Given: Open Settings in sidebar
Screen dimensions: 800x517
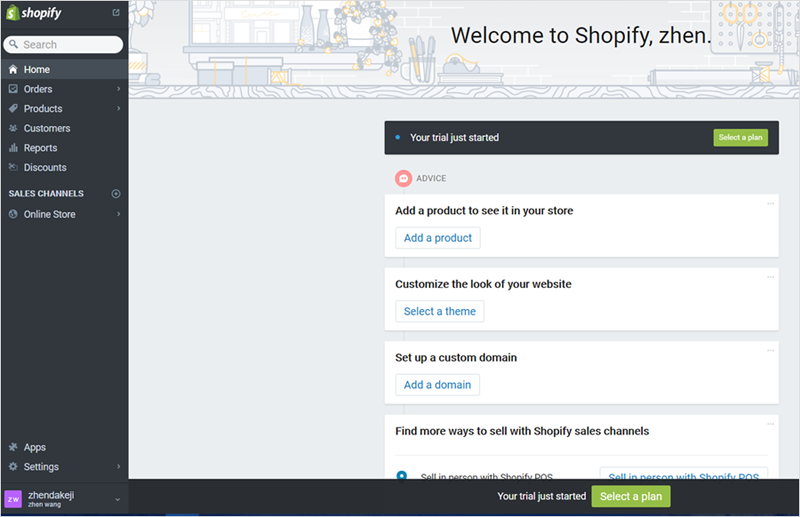Looking at the screenshot, I should pyautogui.click(x=64, y=466).
